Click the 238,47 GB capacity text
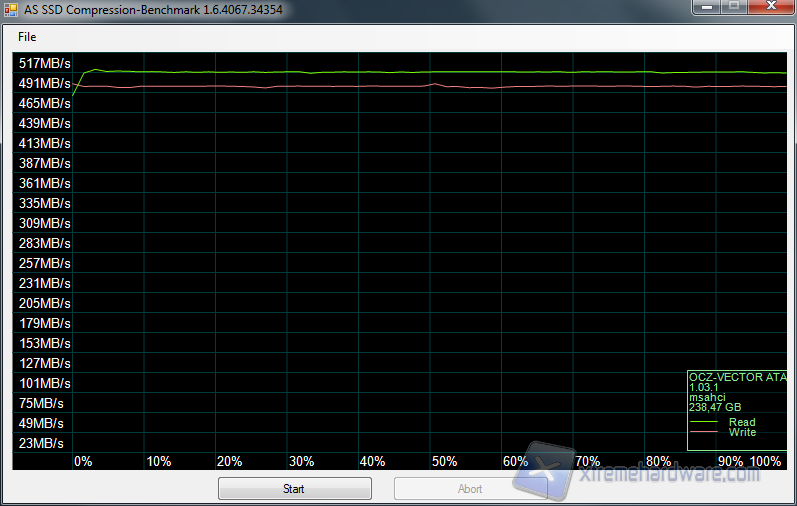797x506 pixels. click(x=715, y=407)
